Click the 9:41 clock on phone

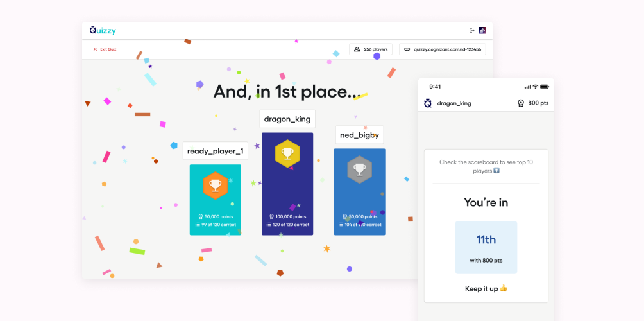point(435,87)
